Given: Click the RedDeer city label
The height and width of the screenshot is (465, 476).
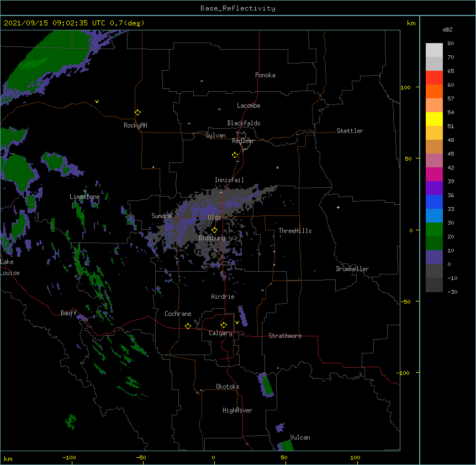Looking at the screenshot, I should coord(243,141).
